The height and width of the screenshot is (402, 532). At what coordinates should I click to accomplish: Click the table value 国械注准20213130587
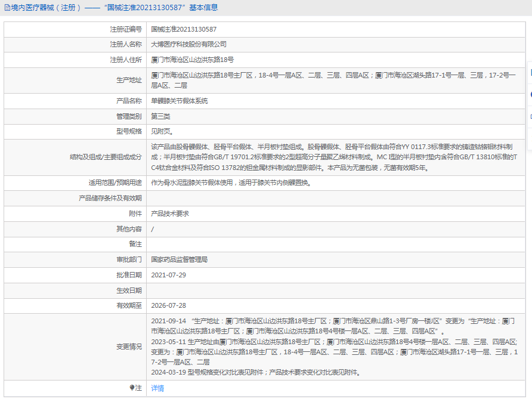point(184,29)
